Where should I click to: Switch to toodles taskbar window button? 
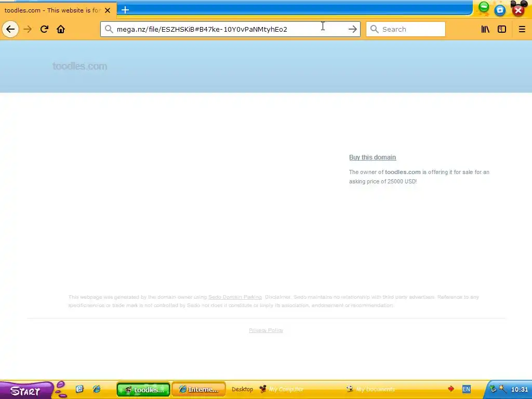pyautogui.click(x=143, y=390)
